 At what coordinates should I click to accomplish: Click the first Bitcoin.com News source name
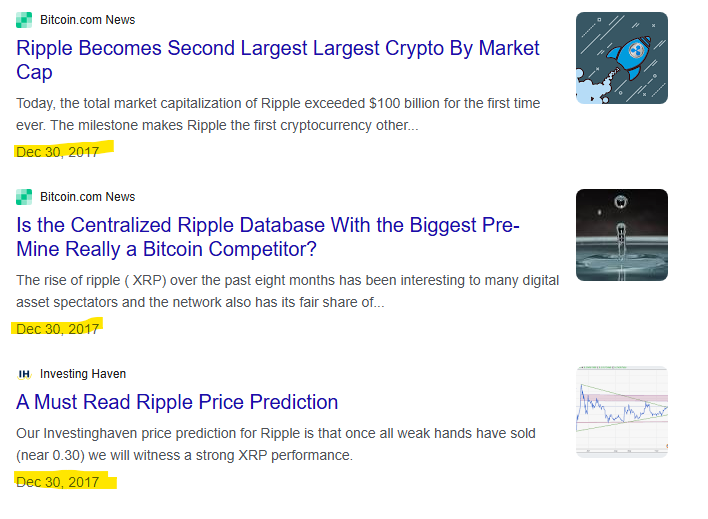pyautogui.click(x=88, y=20)
